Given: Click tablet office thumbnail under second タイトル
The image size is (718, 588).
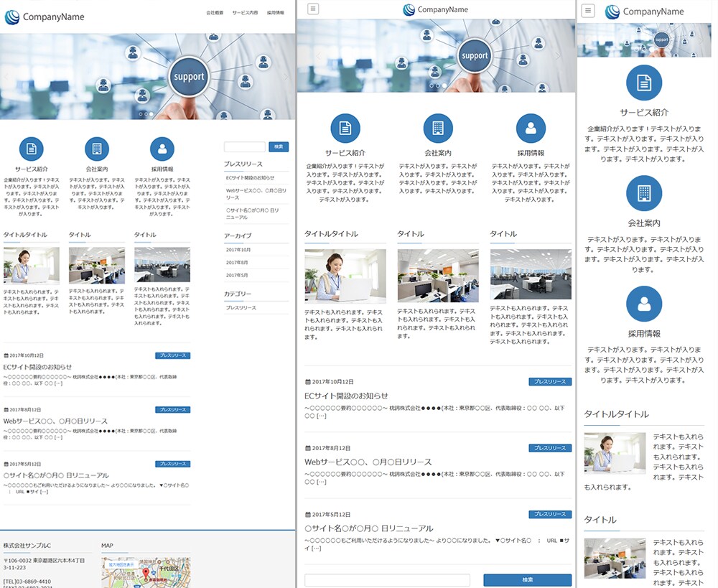Looking at the screenshot, I should (438, 276).
